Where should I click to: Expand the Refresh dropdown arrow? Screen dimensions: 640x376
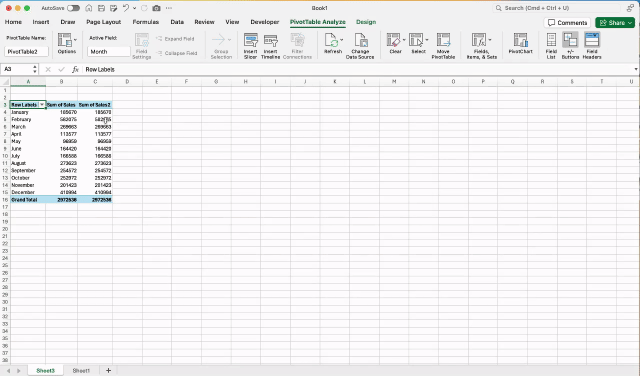click(342, 40)
